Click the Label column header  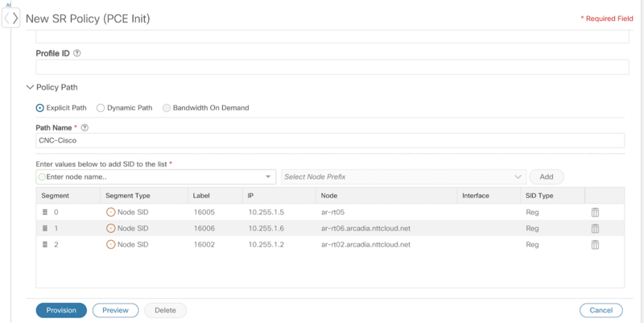[201, 196]
